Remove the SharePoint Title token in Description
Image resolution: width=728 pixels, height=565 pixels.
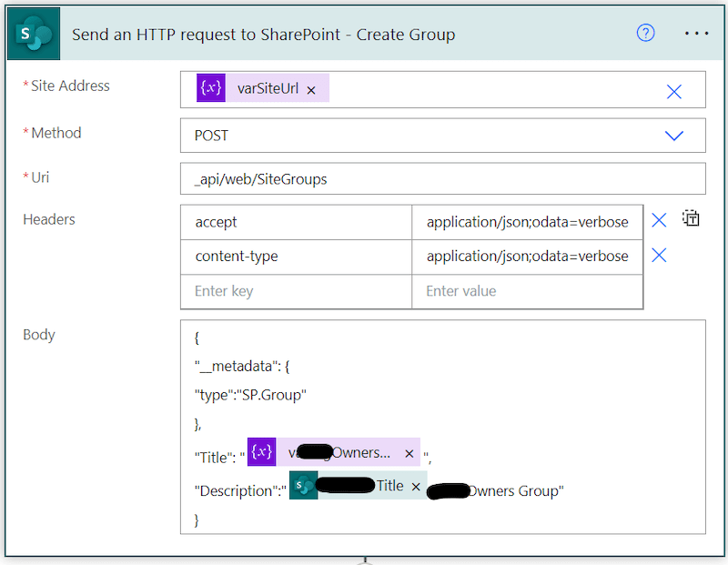coord(416,487)
